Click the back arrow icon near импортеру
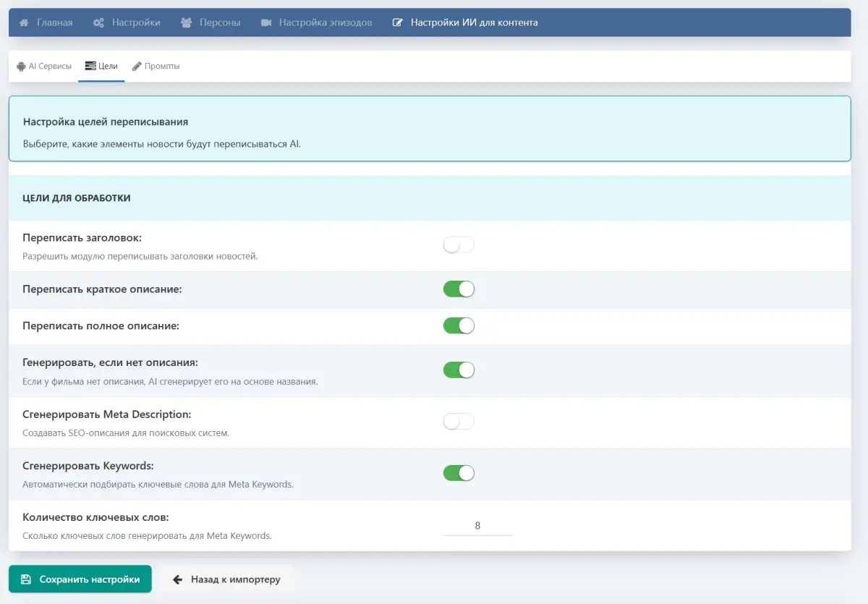Viewport: 868px width, 604px height. pyautogui.click(x=177, y=579)
